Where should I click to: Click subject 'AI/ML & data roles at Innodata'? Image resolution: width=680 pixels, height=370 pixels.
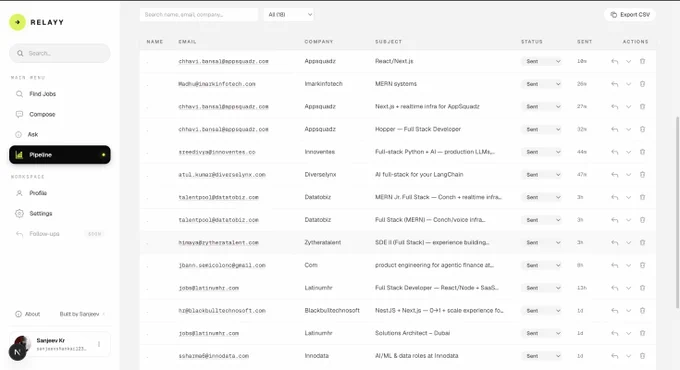417,356
